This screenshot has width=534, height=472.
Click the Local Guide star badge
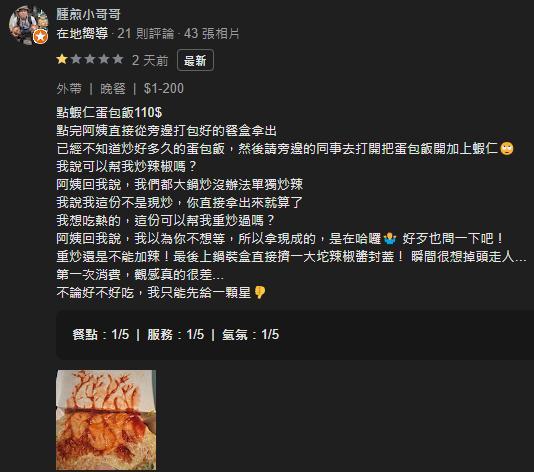pyautogui.click(x=41, y=36)
